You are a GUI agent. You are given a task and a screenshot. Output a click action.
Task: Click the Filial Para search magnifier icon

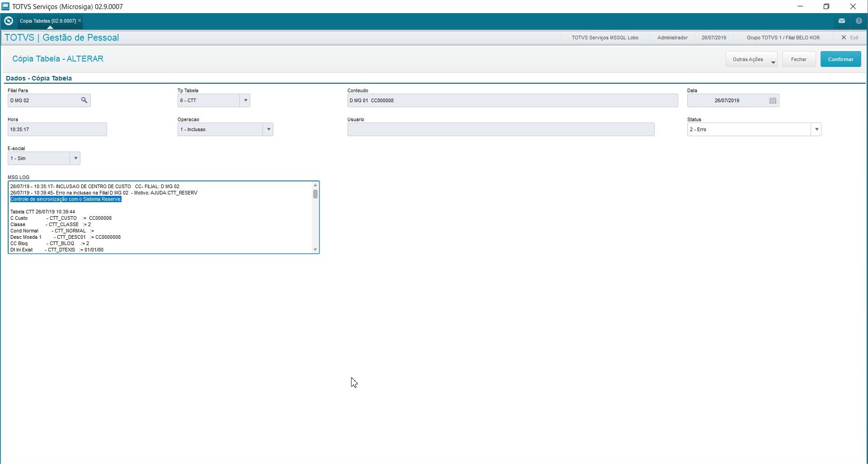[84, 100]
